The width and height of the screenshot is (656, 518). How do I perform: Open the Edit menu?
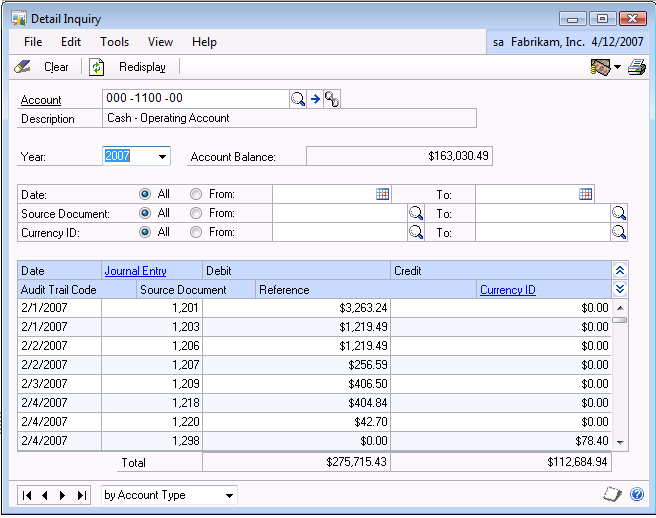[71, 42]
